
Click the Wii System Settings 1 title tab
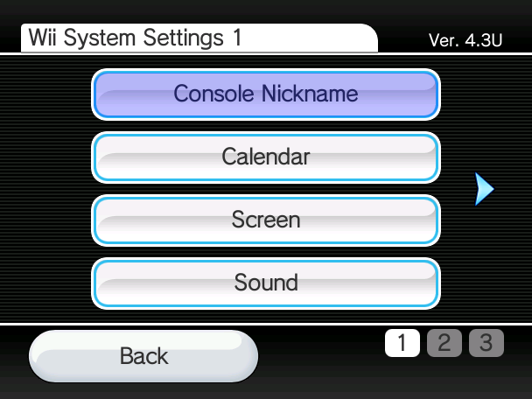click(199, 38)
